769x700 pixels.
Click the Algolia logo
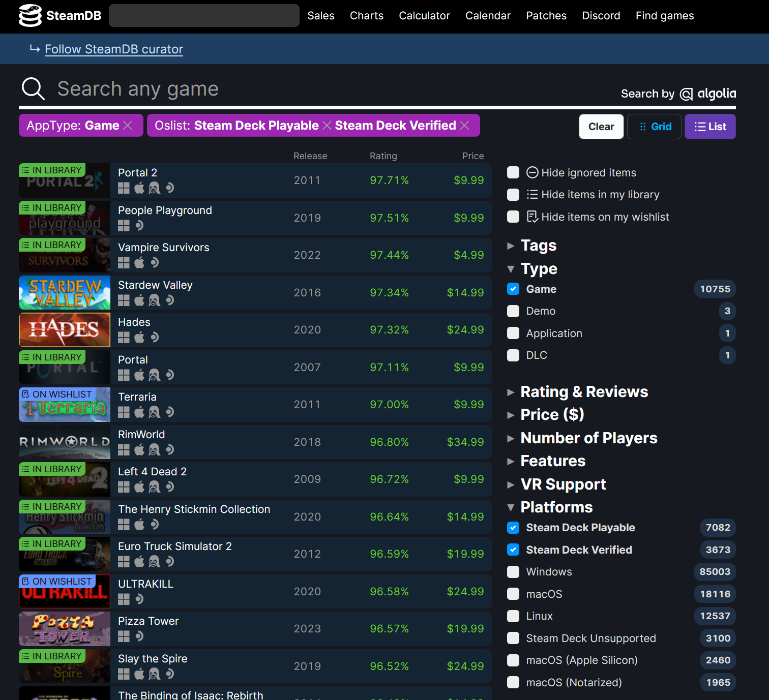(708, 94)
